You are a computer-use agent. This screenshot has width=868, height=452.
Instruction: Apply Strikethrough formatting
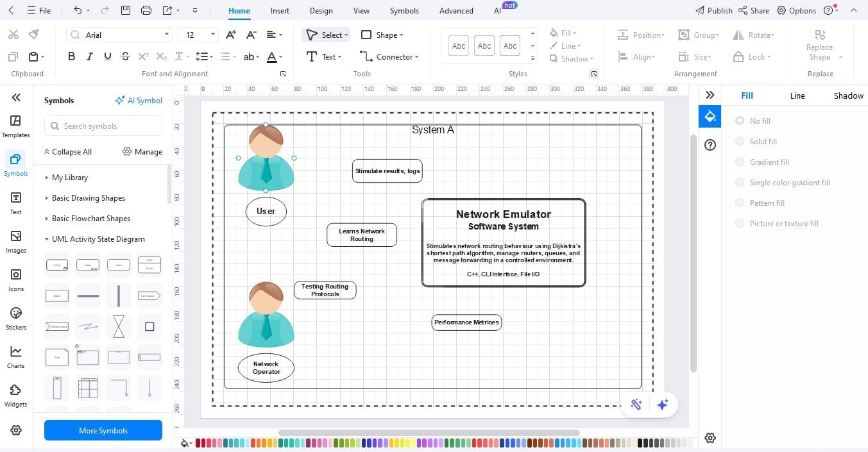[125, 56]
